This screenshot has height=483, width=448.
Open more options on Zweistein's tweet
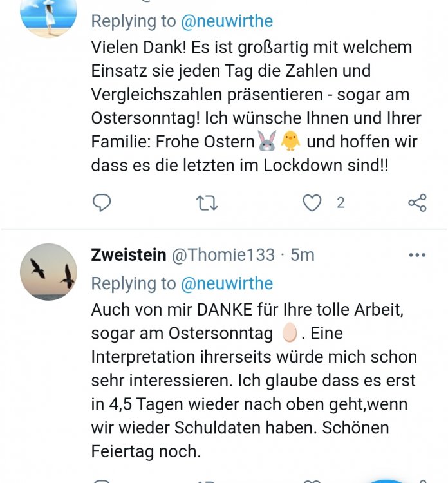(417, 255)
